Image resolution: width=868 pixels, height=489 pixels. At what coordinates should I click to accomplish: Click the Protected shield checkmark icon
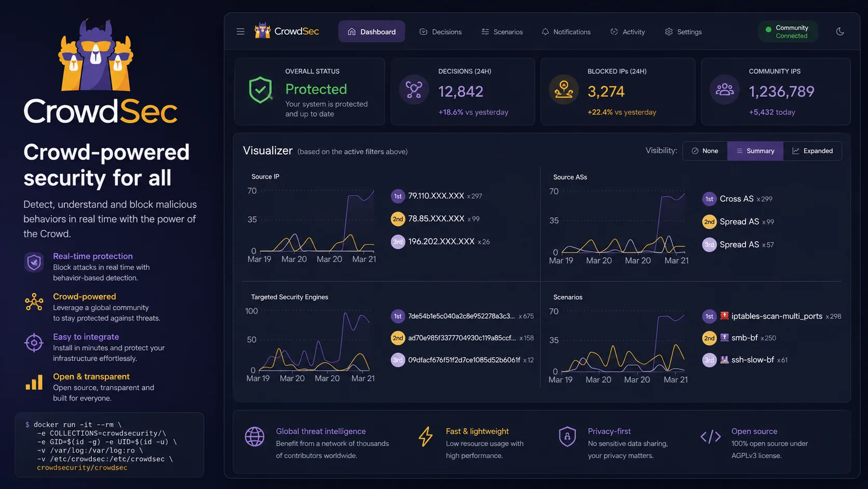click(x=261, y=90)
